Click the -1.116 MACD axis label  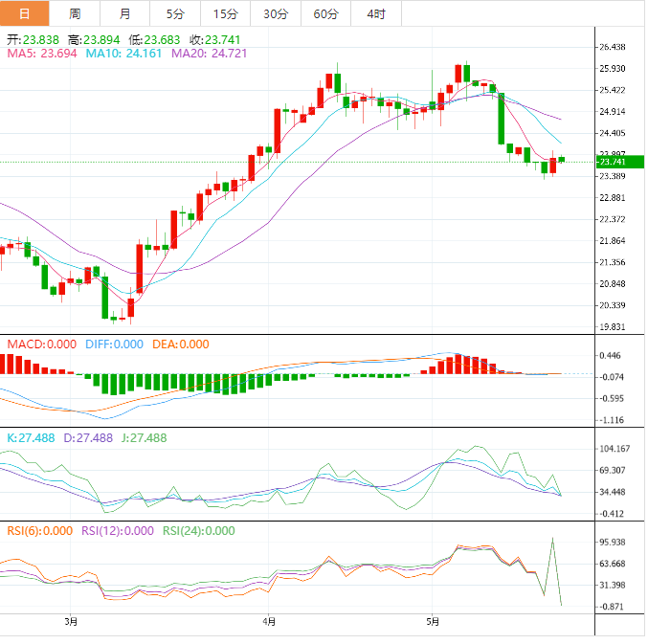pyautogui.click(x=612, y=420)
